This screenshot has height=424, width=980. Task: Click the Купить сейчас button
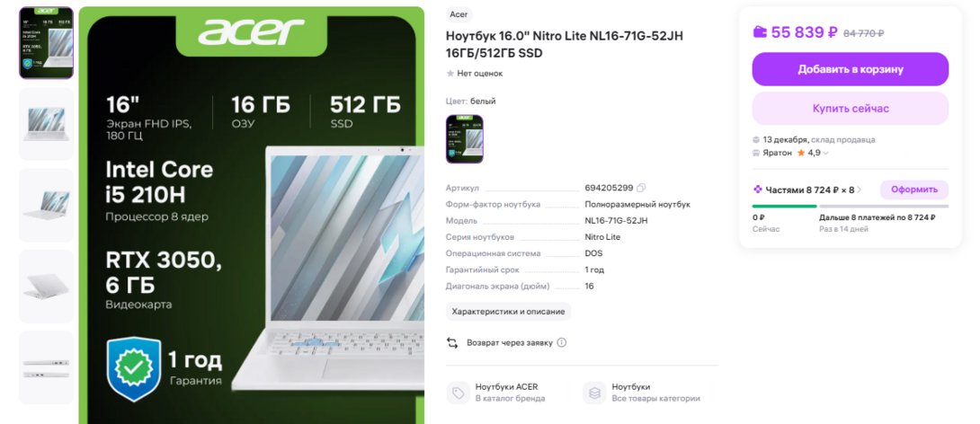click(x=850, y=109)
